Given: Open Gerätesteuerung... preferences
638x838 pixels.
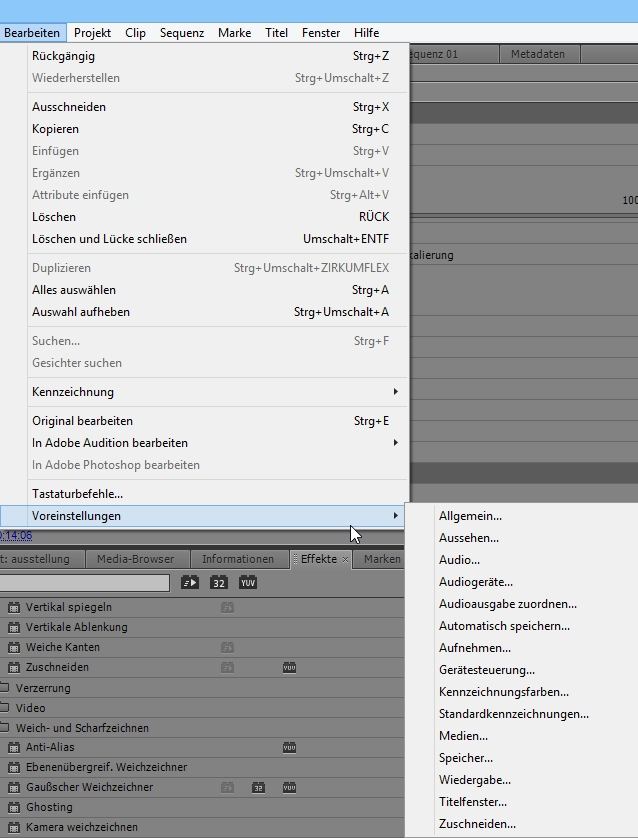Looking at the screenshot, I should click(x=487, y=670).
